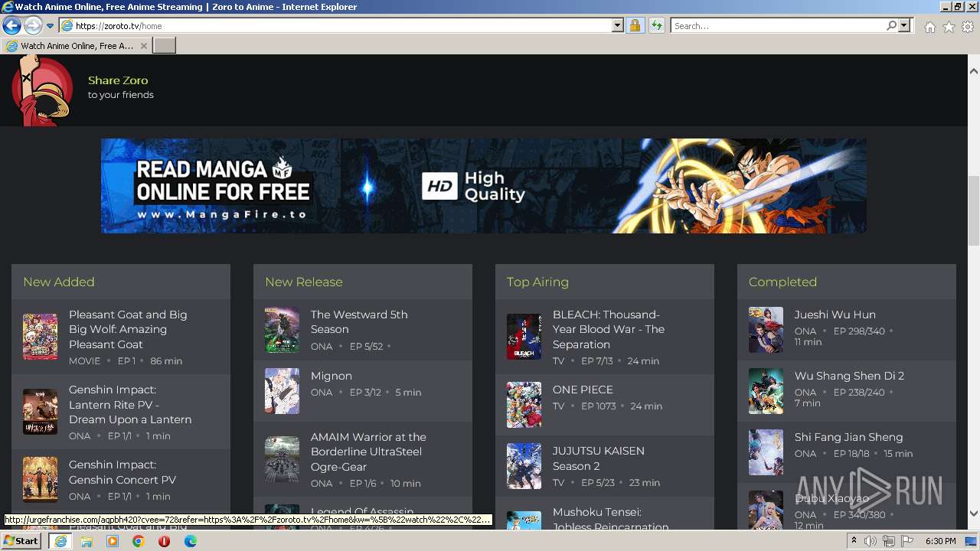Open BLEACH Thousand-Year Blood War link
Image resolution: width=980 pixels, height=551 pixels.
609,329
